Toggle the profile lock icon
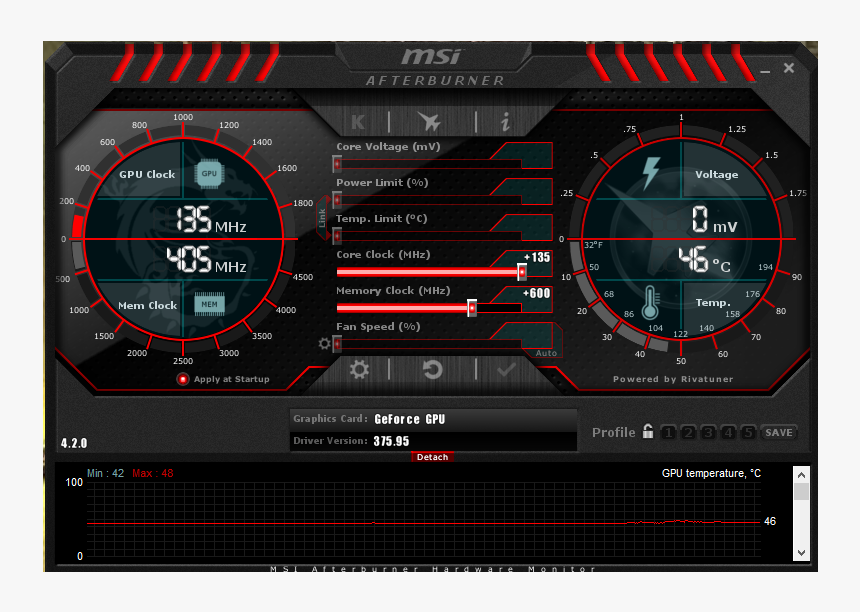Viewport: 860px width, 612px height. (x=648, y=432)
